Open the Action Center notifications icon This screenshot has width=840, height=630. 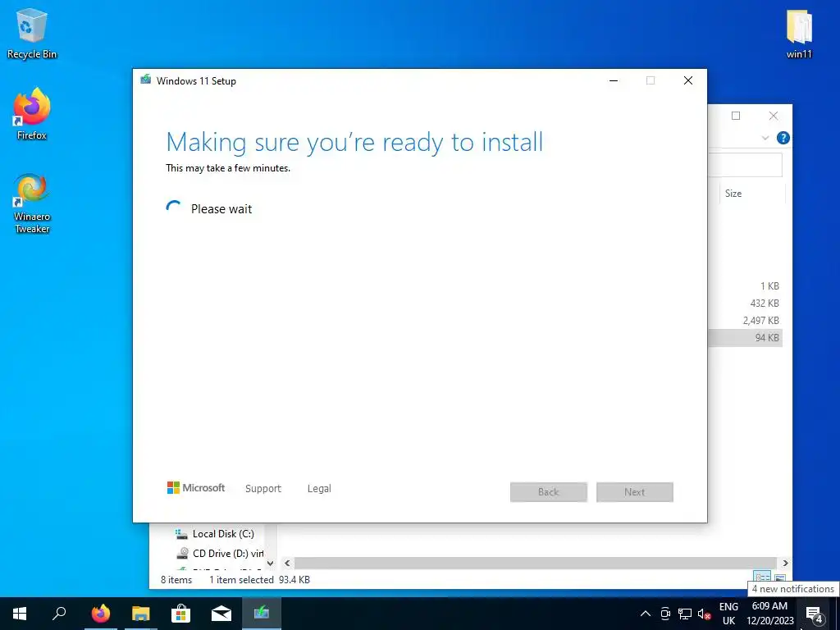[x=814, y=614]
